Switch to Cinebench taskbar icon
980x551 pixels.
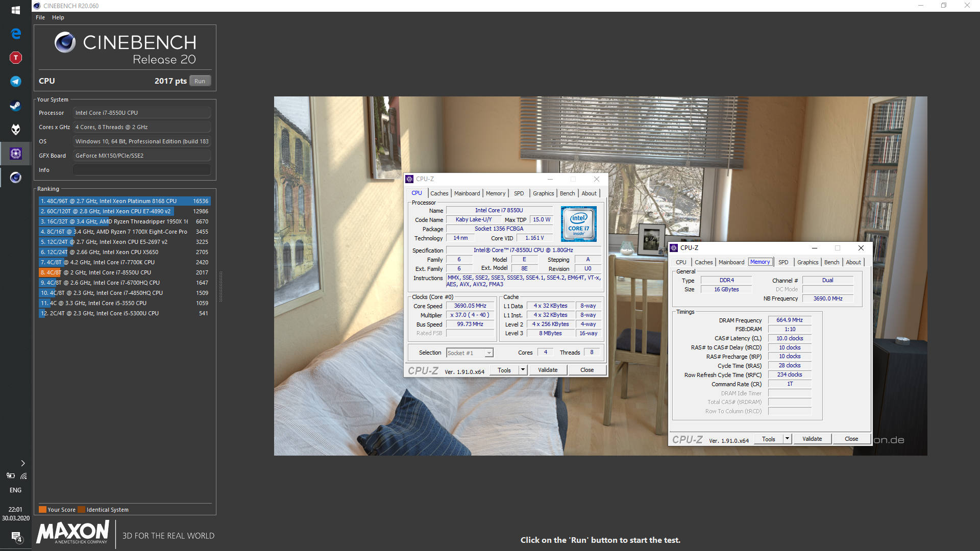(x=15, y=178)
